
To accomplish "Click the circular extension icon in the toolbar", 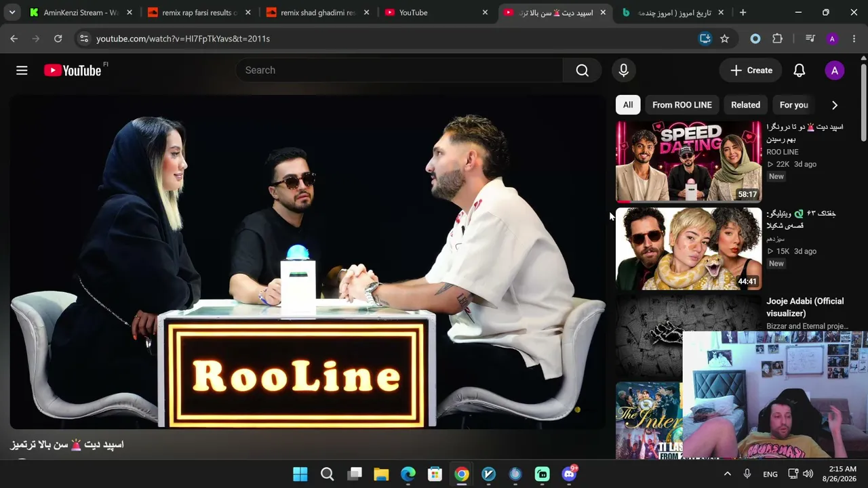I will coord(755,39).
